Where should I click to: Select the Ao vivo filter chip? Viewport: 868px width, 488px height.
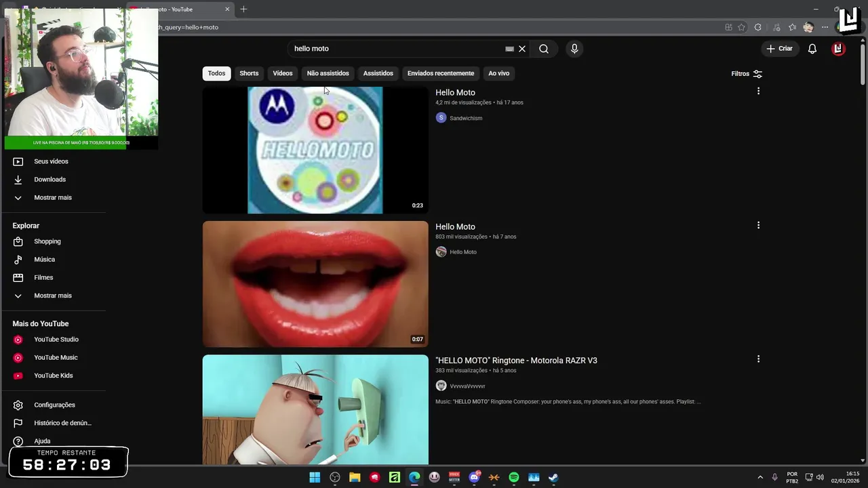(498, 73)
